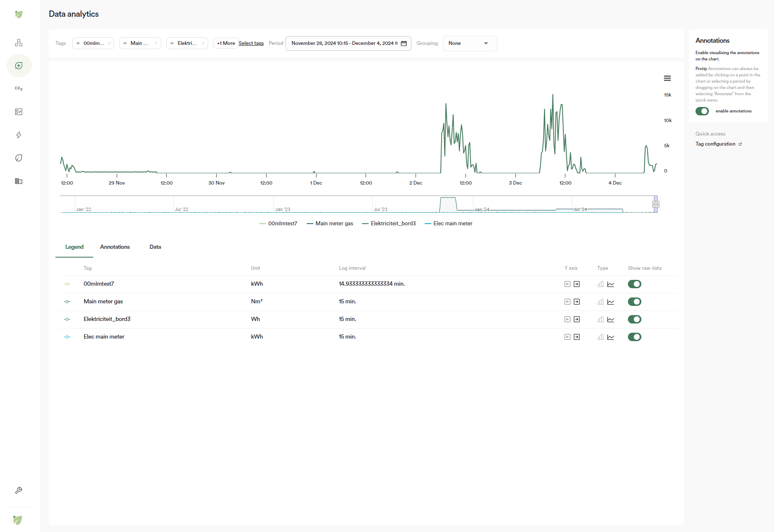Set 00mlmtest7 to left Y axis
774x532 pixels.
coord(567,284)
